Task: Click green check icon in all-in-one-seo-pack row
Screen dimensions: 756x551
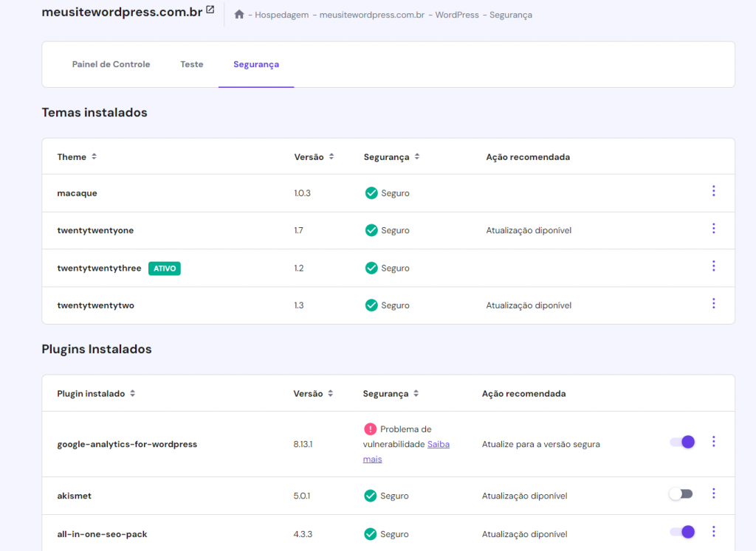Action: tap(371, 534)
